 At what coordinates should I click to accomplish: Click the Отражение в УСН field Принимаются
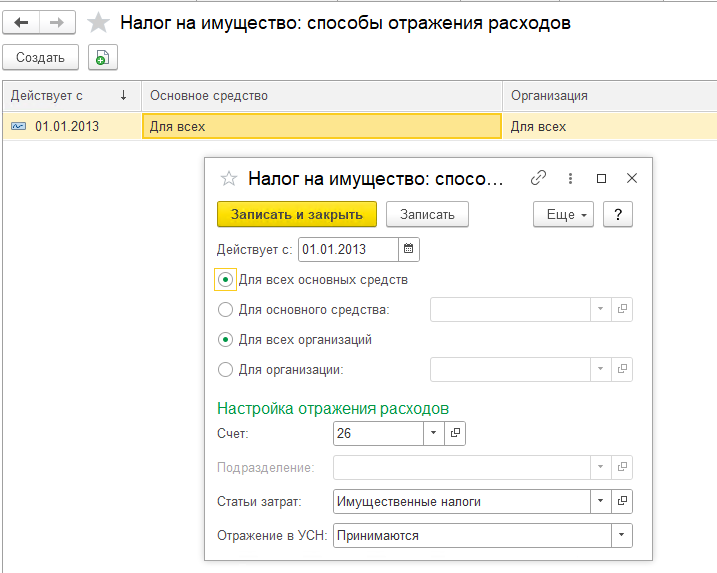point(472,535)
